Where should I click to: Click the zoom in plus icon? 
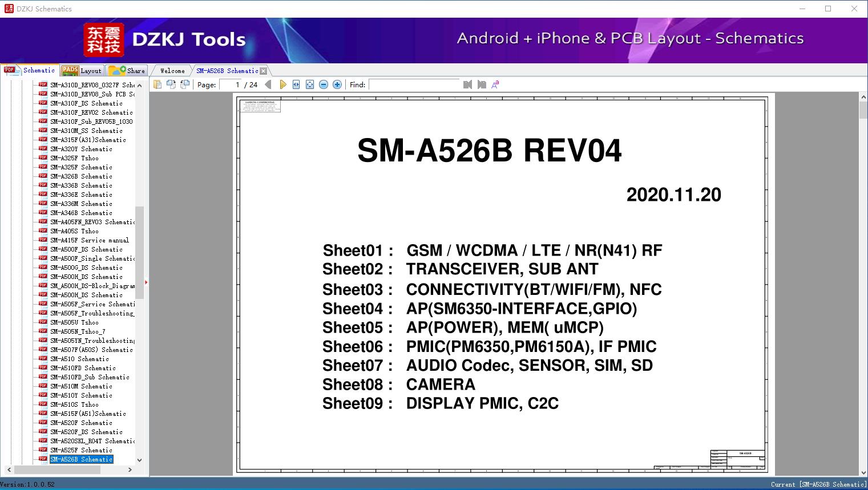pyautogui.click(x=337, y=84)
